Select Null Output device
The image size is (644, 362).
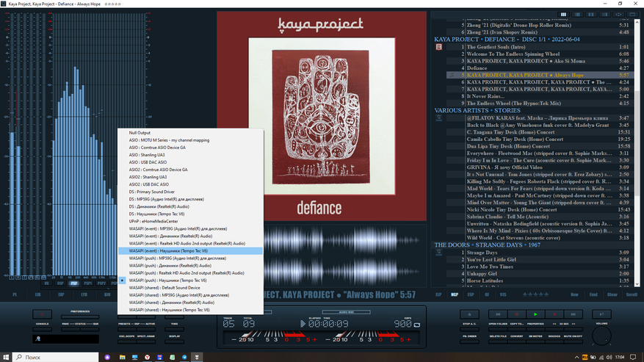coord(190,133)
